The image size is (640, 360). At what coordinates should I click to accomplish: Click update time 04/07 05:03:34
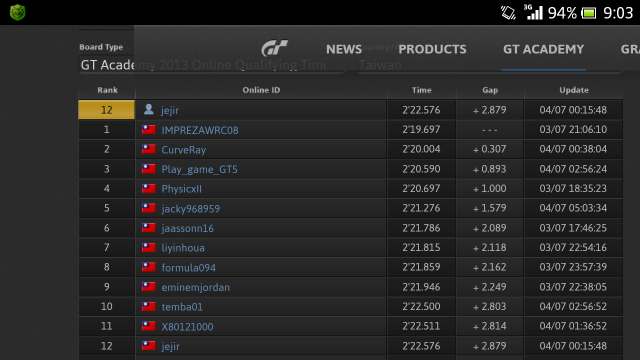tap(573, 208)
